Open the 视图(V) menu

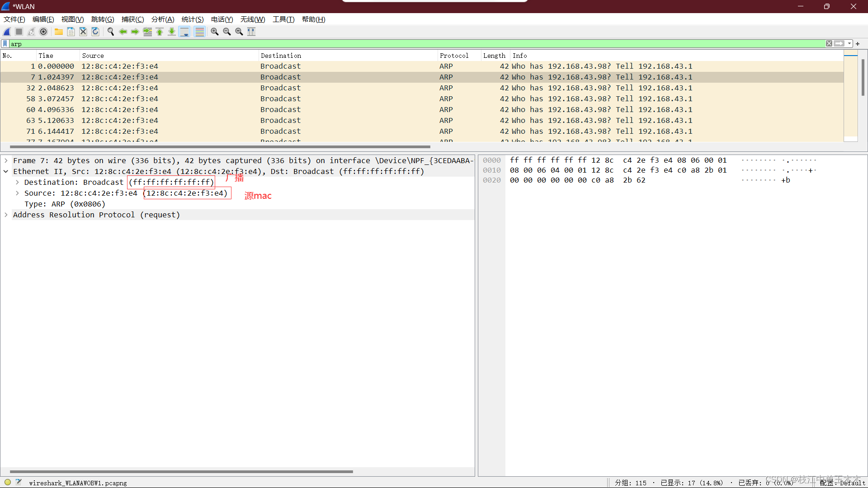73,19
